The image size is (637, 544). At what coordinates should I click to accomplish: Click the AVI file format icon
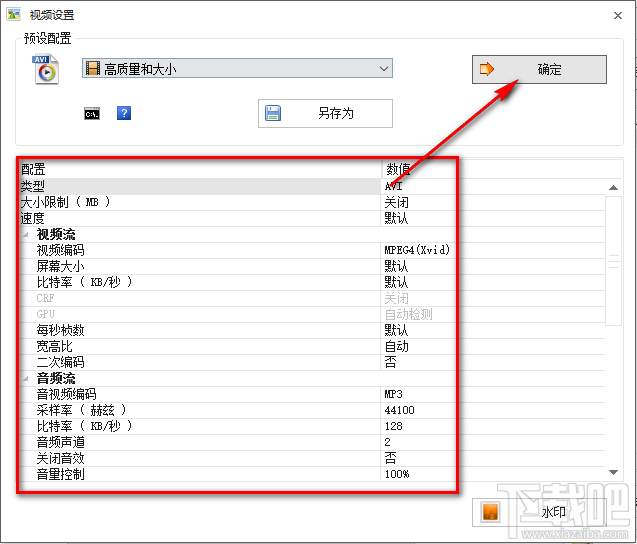[x=45, y=69]
